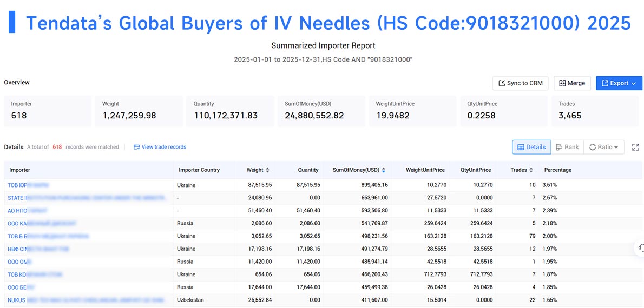
Task: Open importer ООО БЕ link
Action: pyautogui.click(x=21, y=287)
